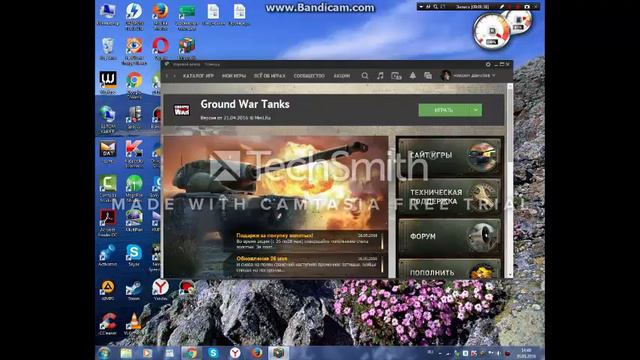The height and width of the screenshot is (360, 640).
Task: Open the Game Center cube taskbar button
Action: click(278, 353)
